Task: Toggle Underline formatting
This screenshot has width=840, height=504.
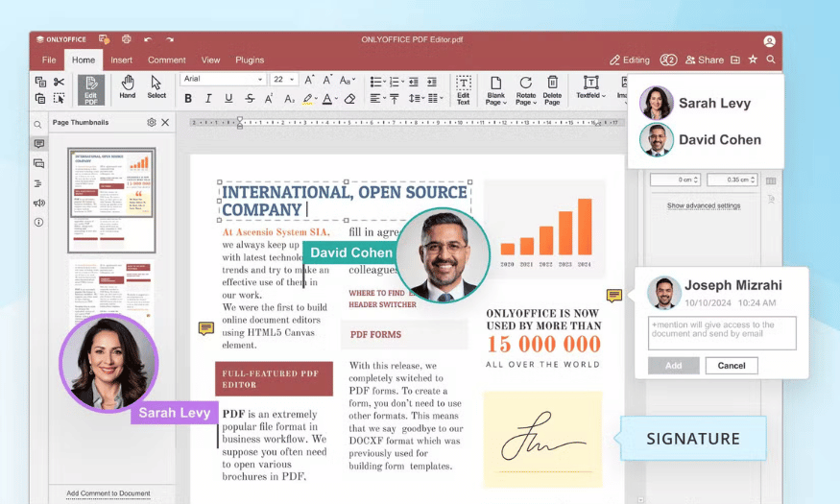Action: 228,99
